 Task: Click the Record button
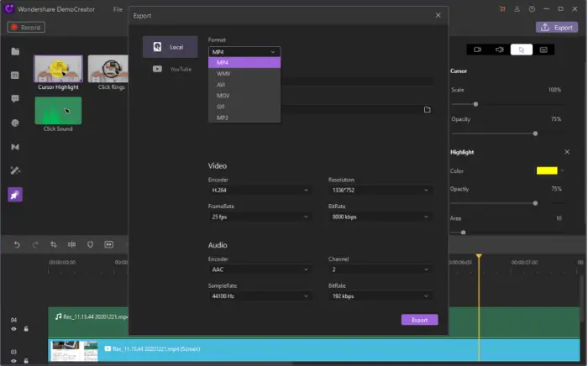[x=26, y=28]
